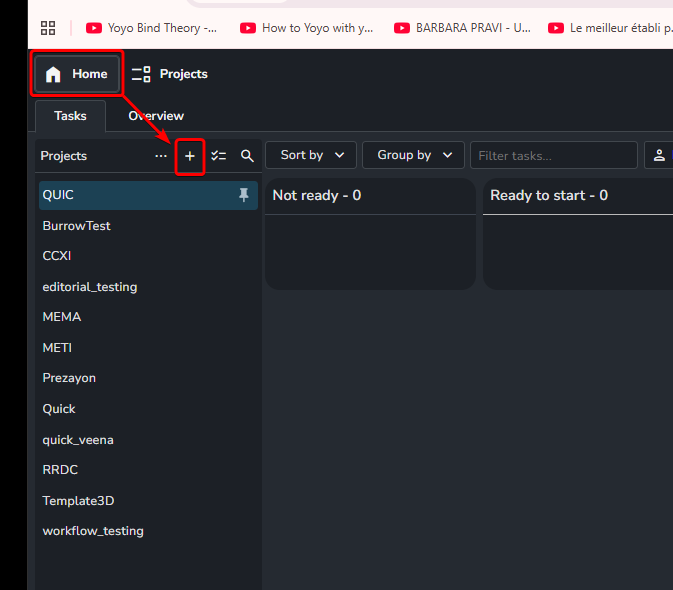Open browser apps grid icon
Viewport: 673px width, 590px height.
(x=48, y=28)
